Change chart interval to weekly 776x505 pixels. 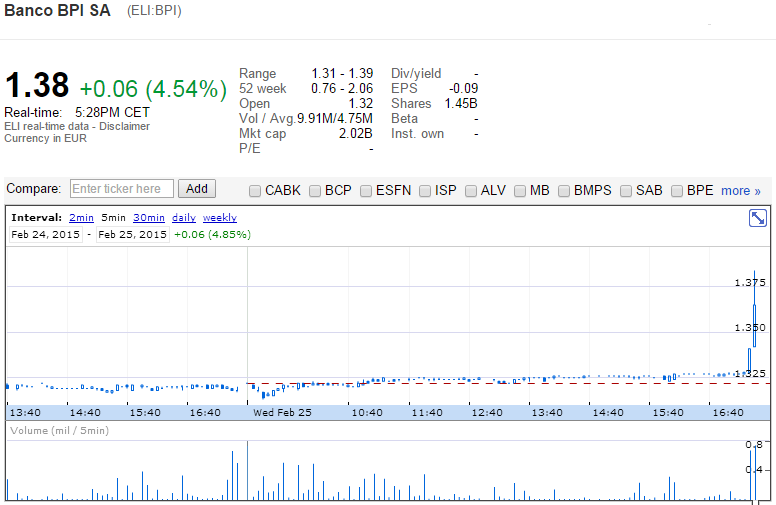pyautogui.click(x=220, y=217)
